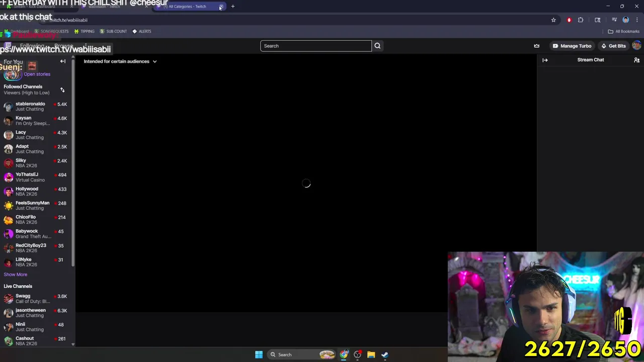Open Chrome three-dot menu
The height and width of the screenshot is (362, 644).
click(636, 20)
